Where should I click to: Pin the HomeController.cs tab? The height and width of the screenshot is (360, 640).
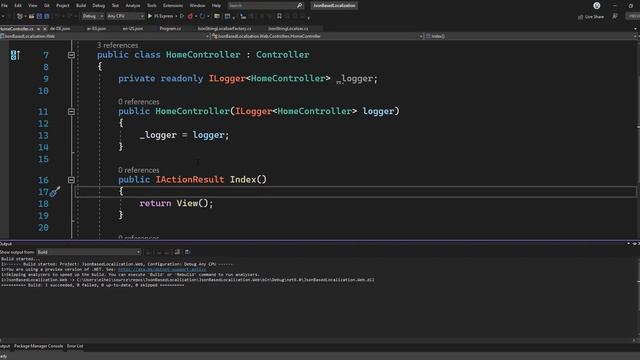(x=38, y=29)
